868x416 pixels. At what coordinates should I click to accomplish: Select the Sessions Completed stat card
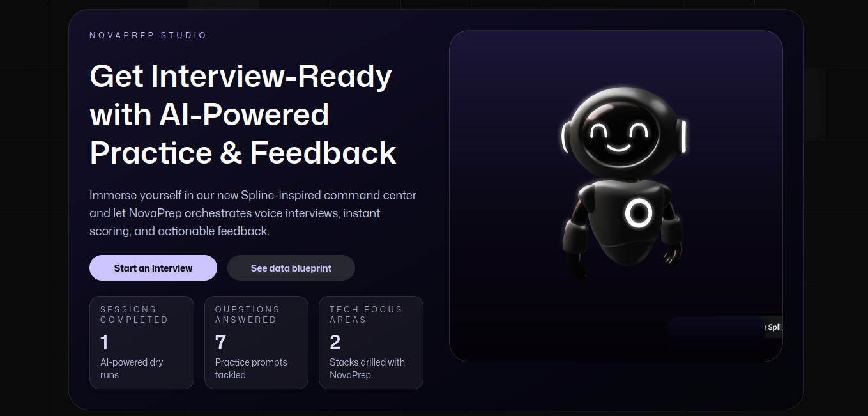coord(142,342)
